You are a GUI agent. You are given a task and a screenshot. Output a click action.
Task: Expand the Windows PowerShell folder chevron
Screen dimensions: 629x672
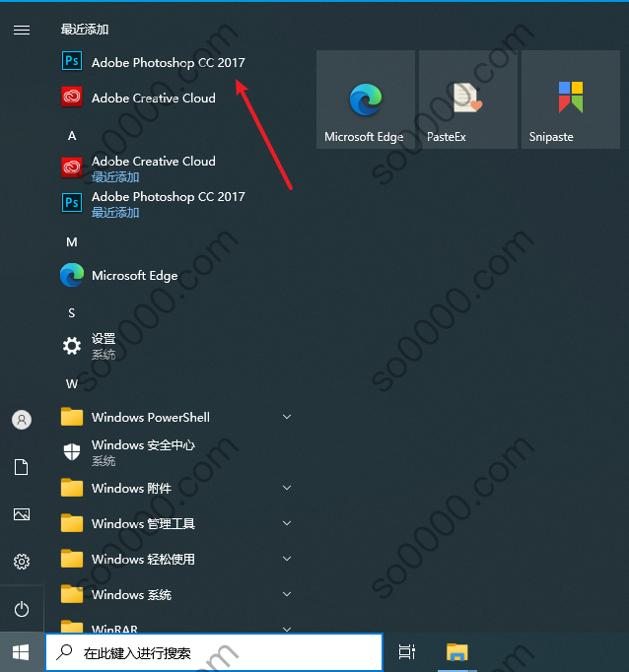click(x=287, y=417)
